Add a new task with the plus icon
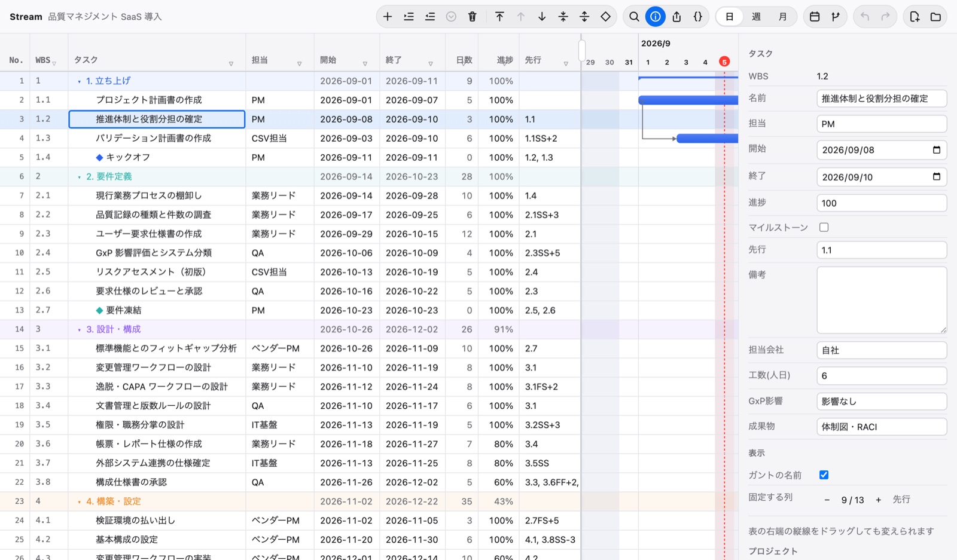The height and width of the screenshot is (560, 957). (x=388, y=17)
